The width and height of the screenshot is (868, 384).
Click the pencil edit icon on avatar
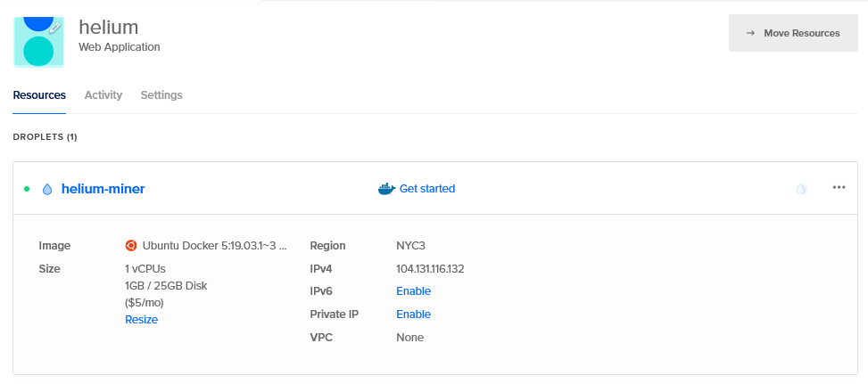pos(55,29)
